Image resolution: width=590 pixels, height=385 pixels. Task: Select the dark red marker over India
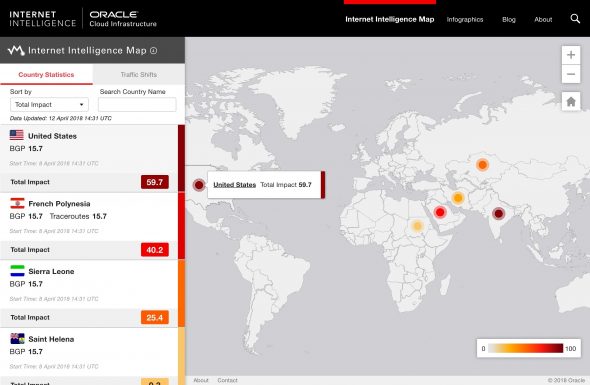point(499,214)
